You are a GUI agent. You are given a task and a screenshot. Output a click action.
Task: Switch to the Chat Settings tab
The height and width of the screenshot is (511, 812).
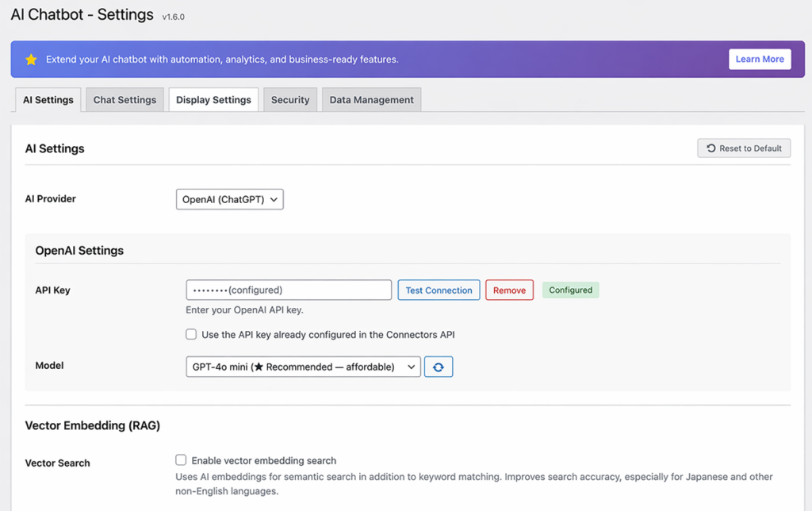(124, 99)
